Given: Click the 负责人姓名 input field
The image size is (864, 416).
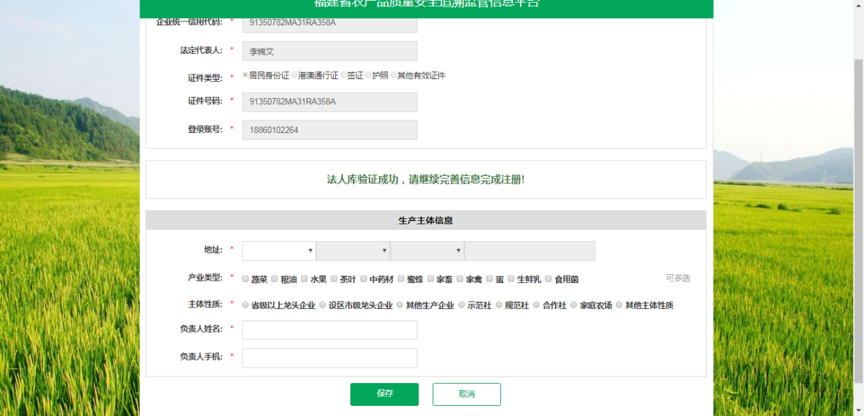Looking at the screenshot, I should [x=329, y=329].
